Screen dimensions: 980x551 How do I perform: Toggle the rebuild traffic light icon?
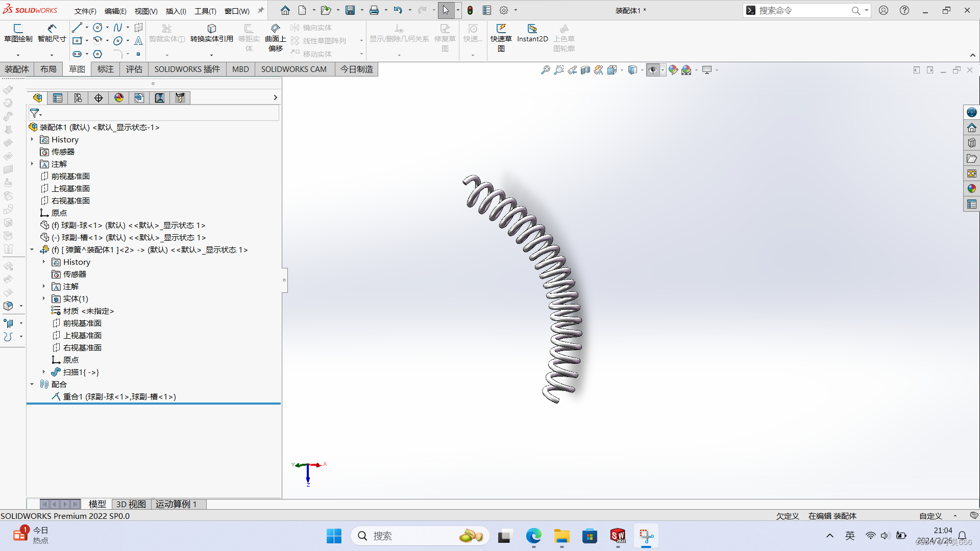click(x=470, y=10)
